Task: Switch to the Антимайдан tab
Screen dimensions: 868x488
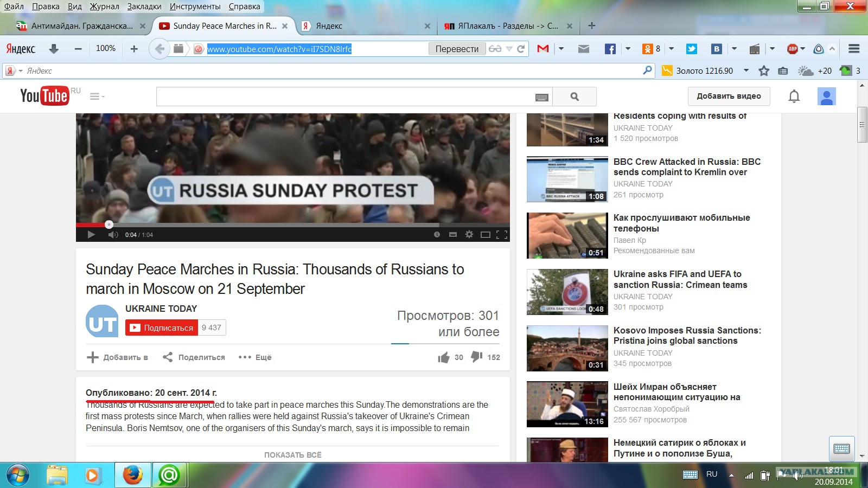Action: (81, 25)
